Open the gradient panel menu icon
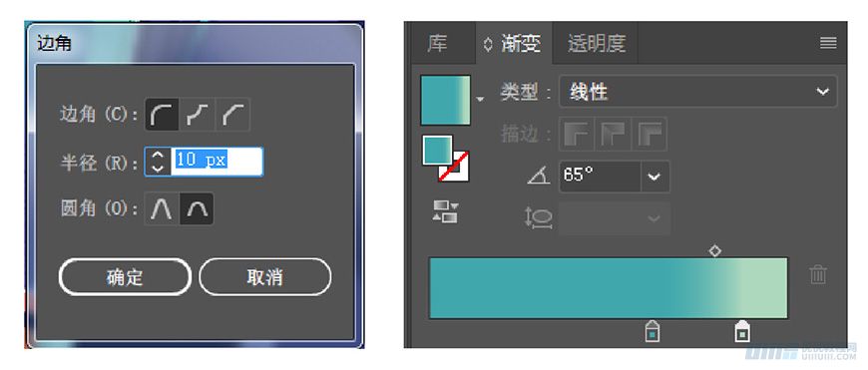This screenshot has height=370, width=868. 828,43
